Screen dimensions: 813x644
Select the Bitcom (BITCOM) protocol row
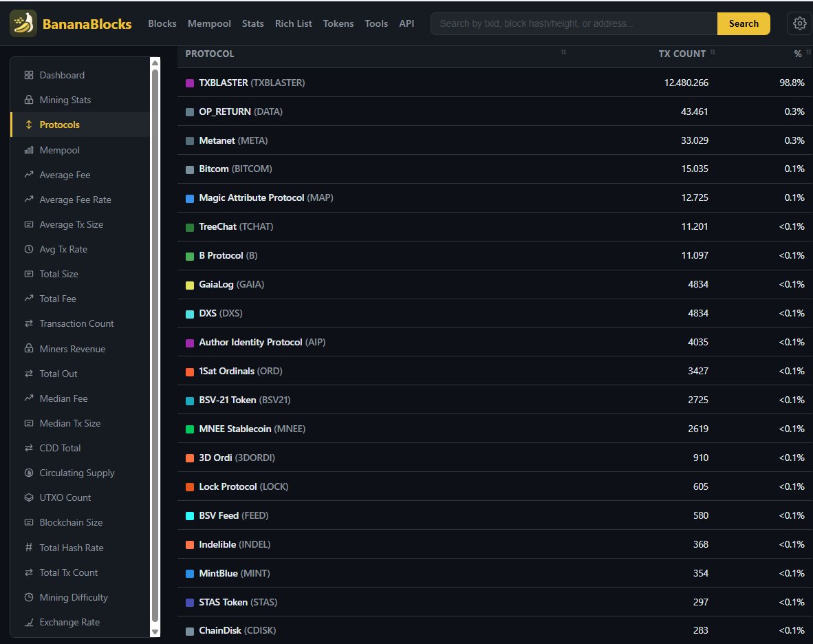tap(495, 169)
